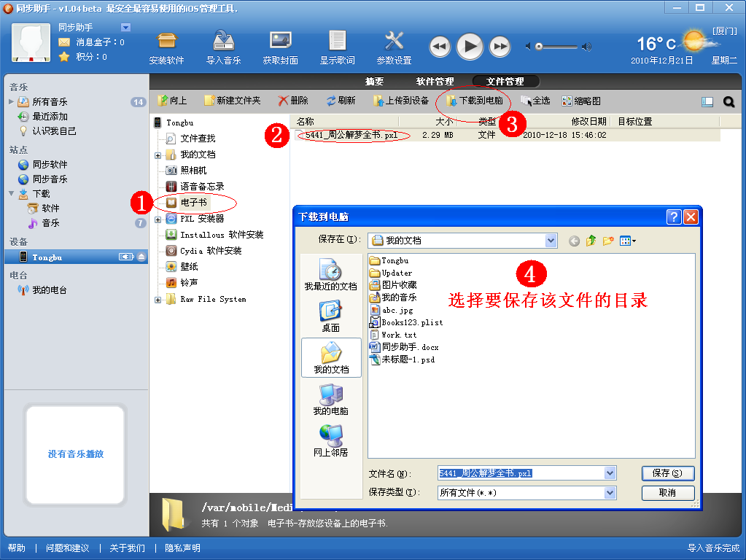The width and height of the screenshot is (746, 560).
Task: Click the search magnifier icon in toolbar
Action: 728,102
